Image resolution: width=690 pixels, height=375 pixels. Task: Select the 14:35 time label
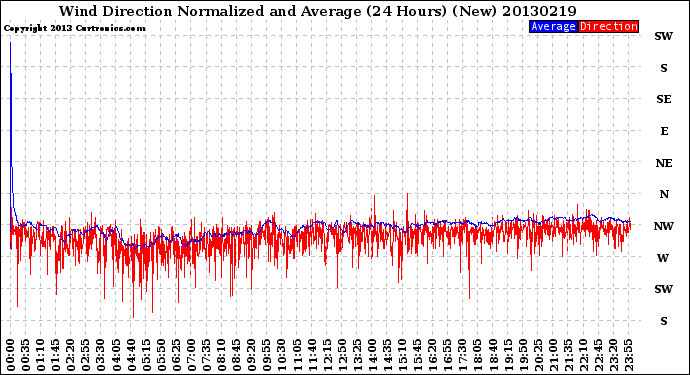tap(387, 355)
